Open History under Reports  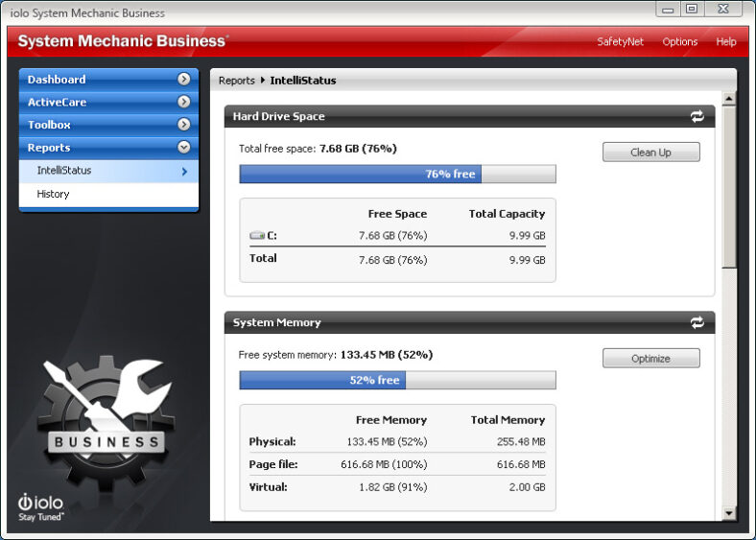(x=108, y=194)
